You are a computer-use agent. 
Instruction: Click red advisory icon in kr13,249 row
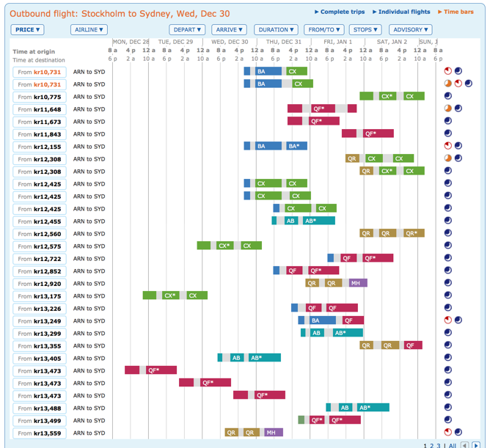coord(448,320)
